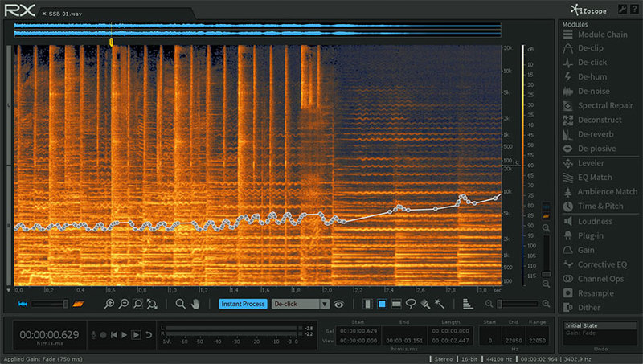Open the Loudness module
Image resolution: width=643 pixels, height=364 pixels.
(x=588, y=221)
